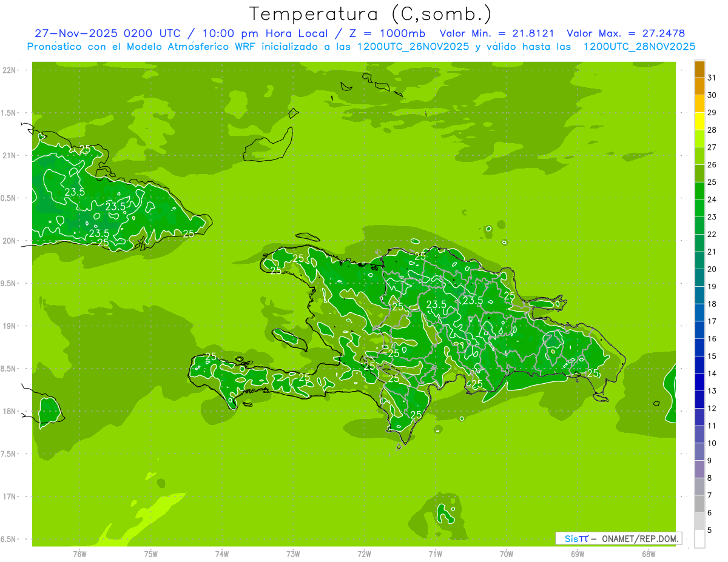Click the "69W" longitude axis label
This screenshot has height=562, width=728.
pyautogui.click(x=577, y=554)
